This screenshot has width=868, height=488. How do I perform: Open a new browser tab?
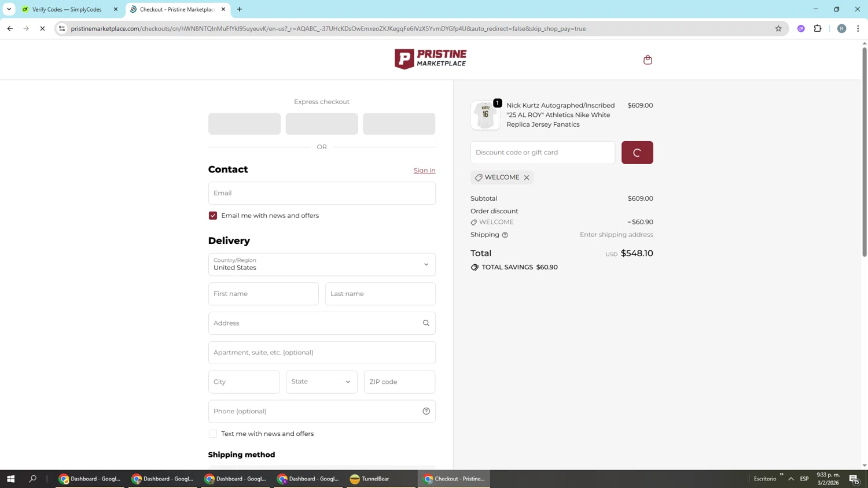click(x=240, y=9)
